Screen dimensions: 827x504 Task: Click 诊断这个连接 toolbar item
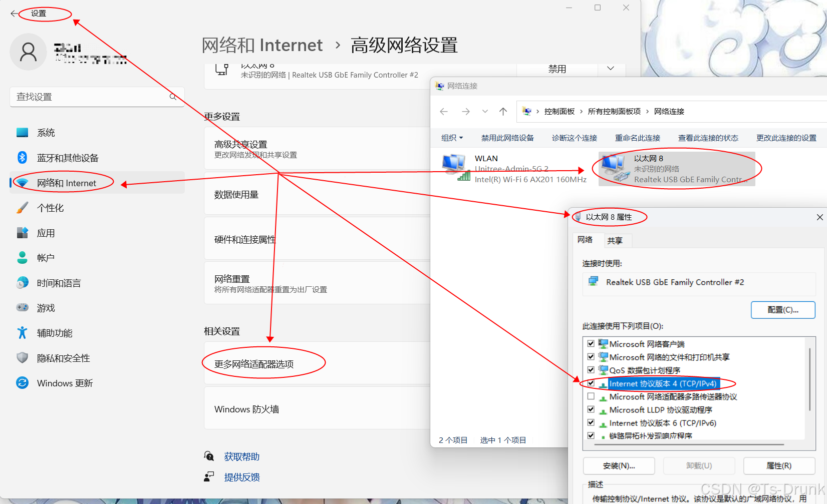click(575, 138)
